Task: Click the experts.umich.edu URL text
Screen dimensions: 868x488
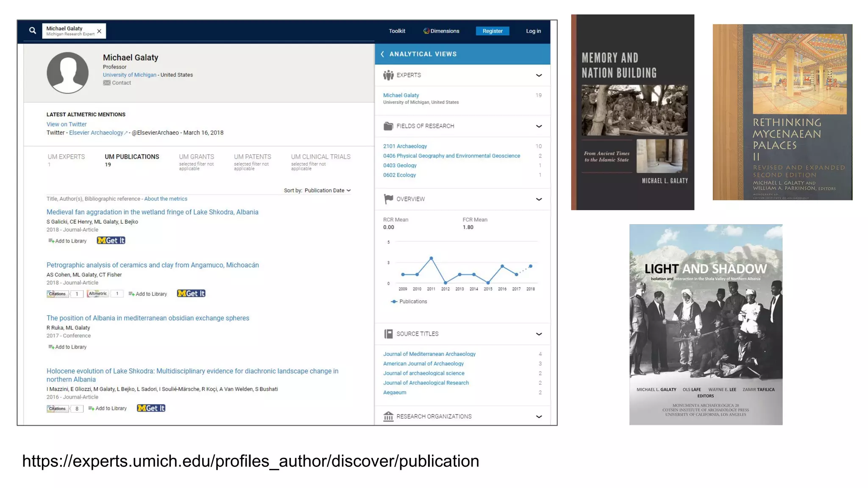Action: coord(250,461)
